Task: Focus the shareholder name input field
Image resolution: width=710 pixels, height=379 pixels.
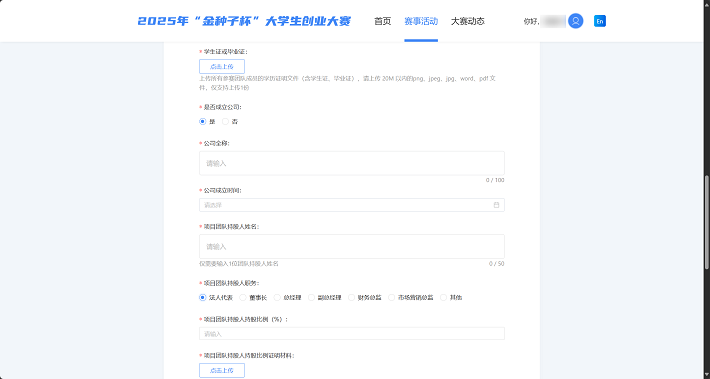Action: coord(352,246)
